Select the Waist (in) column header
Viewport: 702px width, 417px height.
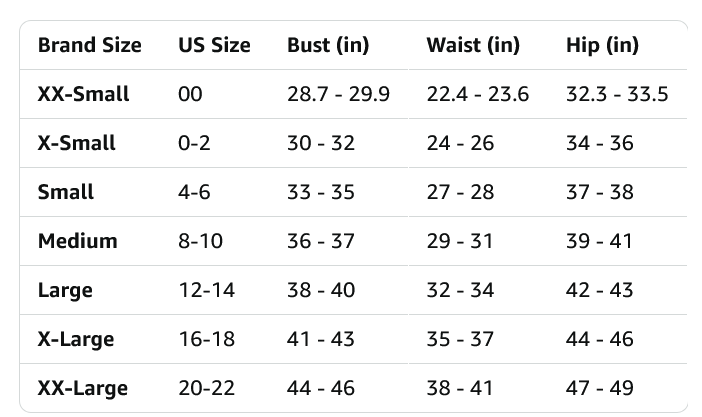point(473,45)
